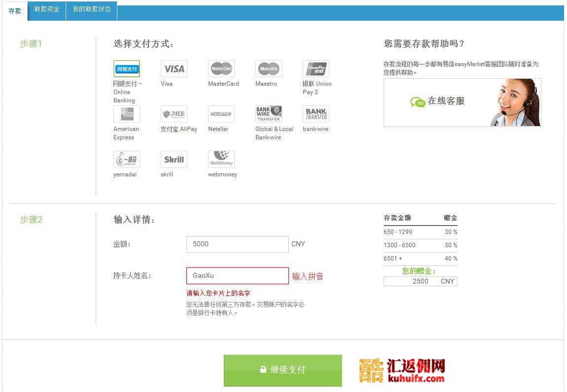Select MasterCard as payment method
This screenshot has height=392, width=567.
pos(221,69)
